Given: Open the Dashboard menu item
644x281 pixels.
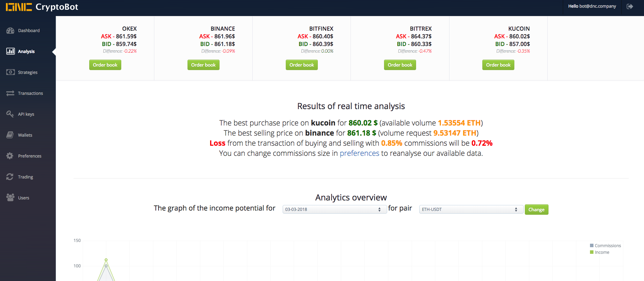Looking at the screenshot, I should click(29, 31).
